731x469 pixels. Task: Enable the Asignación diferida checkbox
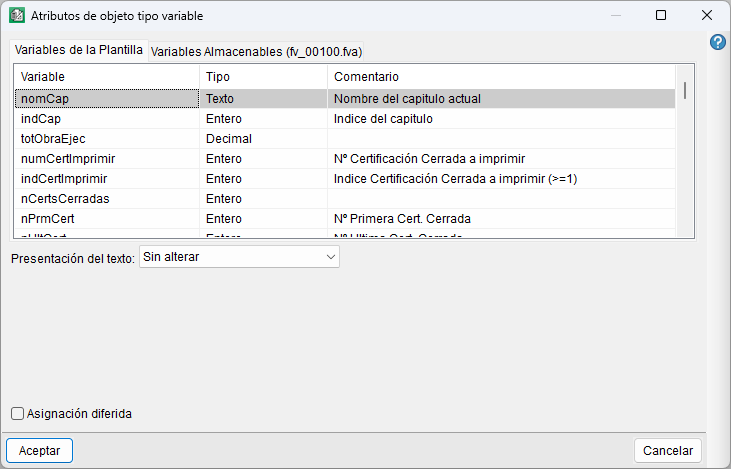point(17,414)
